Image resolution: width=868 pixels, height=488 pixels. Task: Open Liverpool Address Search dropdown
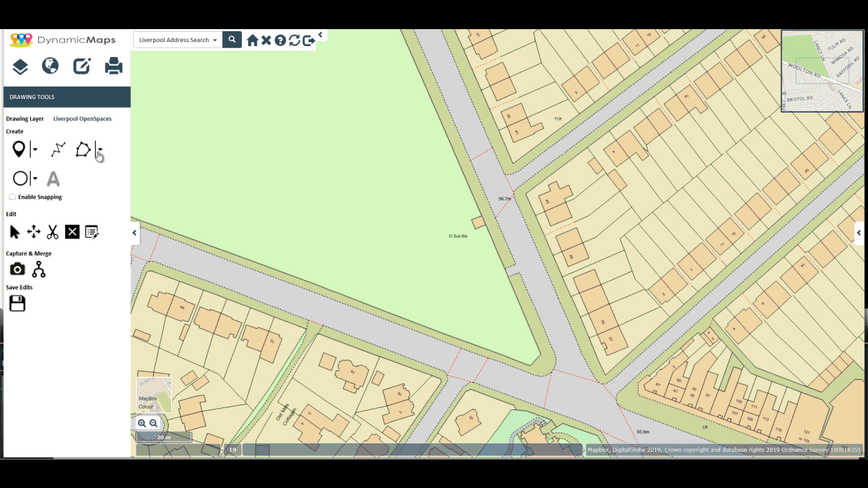click(178, 40)
